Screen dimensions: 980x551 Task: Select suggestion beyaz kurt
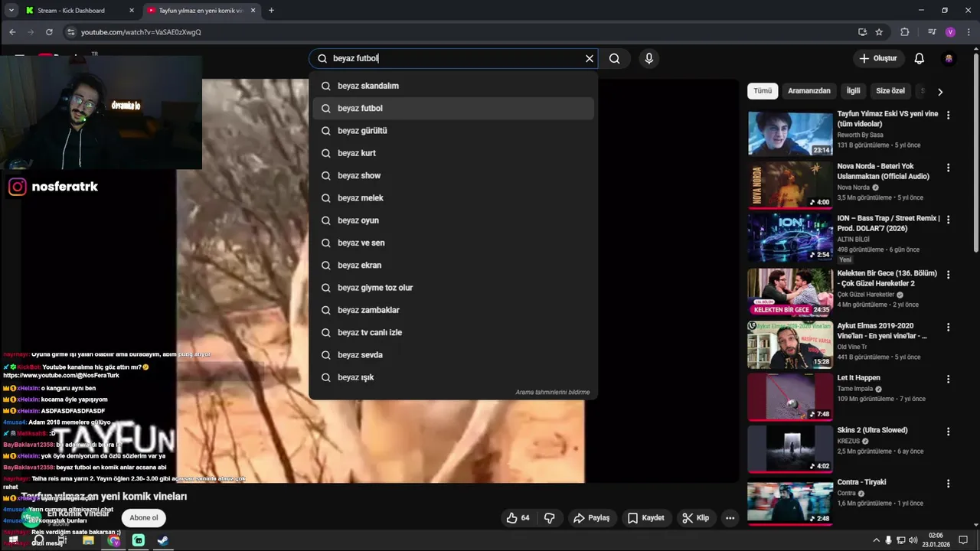pyautogui.click(x=453, y=153)
